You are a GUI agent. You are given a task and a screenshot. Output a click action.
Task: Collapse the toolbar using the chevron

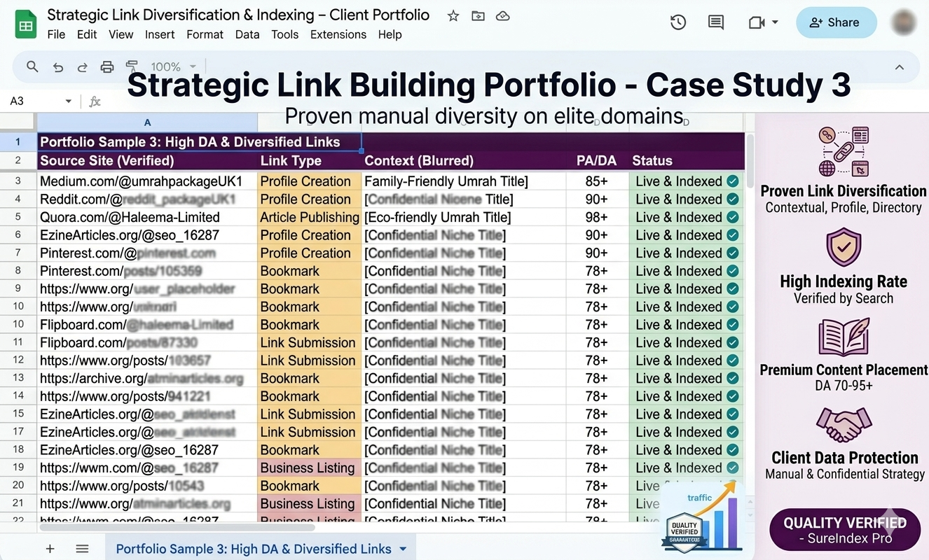(900, 66)
